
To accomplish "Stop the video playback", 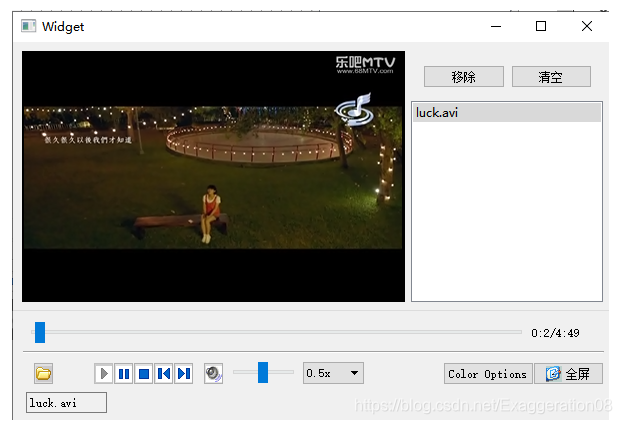I will point(144,374).
